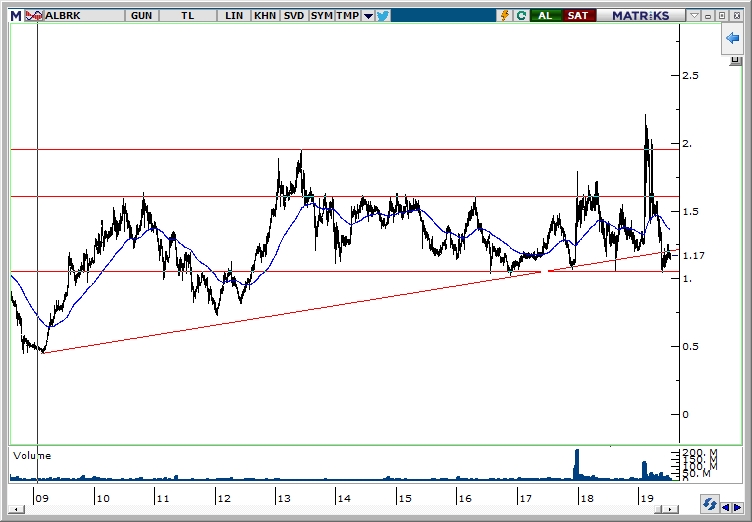Click the 19 year axis label
This screenshot has width=752, height=522.
pyautogui.click(x=646, y=498)
